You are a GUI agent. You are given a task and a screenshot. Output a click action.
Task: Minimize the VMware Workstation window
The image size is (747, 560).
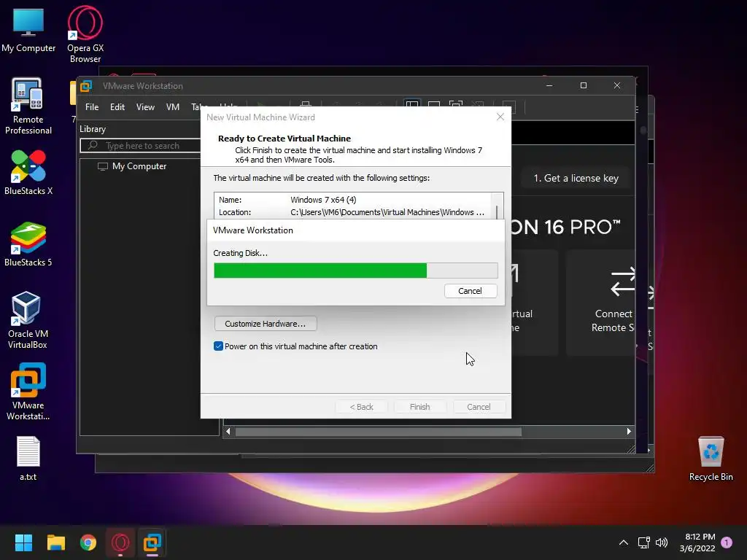point(549,86)
